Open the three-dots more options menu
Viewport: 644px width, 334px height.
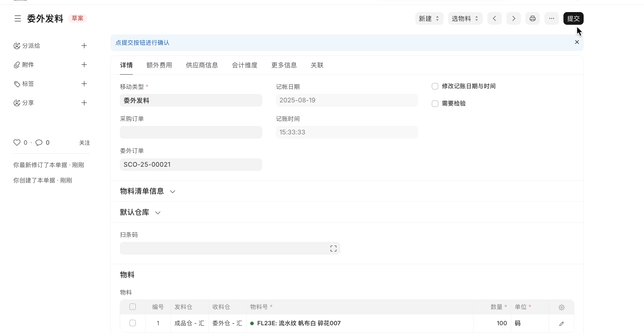click(551, 18)
